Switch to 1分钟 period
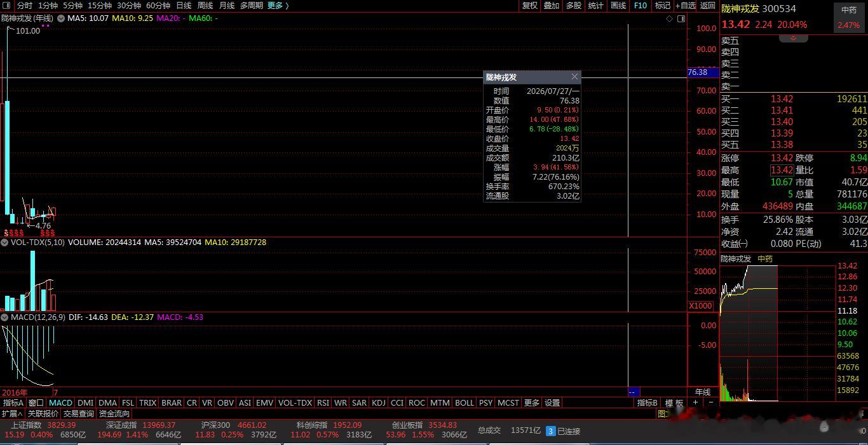The image size is (868, 445). [48, 6]
